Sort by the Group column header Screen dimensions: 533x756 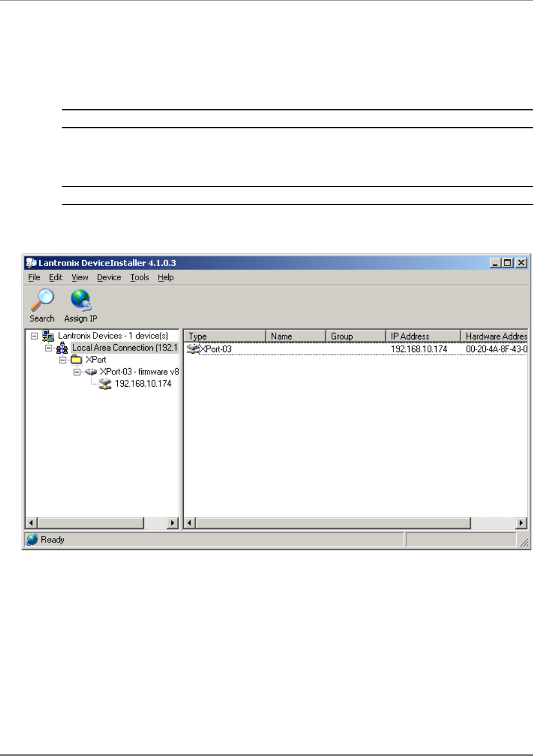(356, 336)
